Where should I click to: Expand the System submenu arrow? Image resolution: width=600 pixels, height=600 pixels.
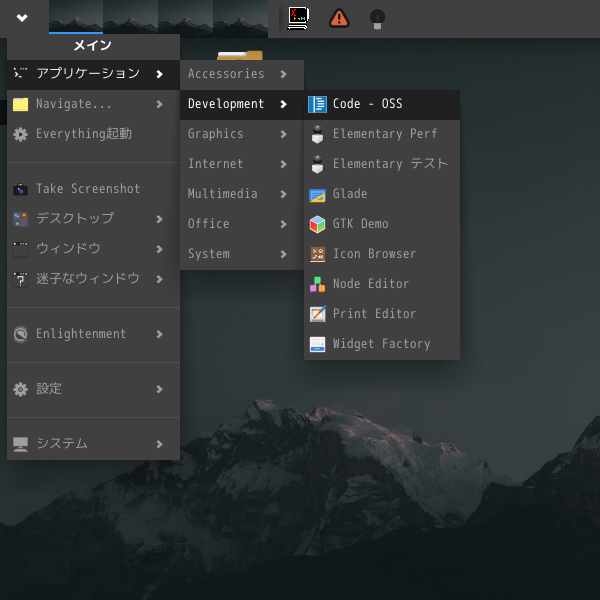click(x=283, y=254)
